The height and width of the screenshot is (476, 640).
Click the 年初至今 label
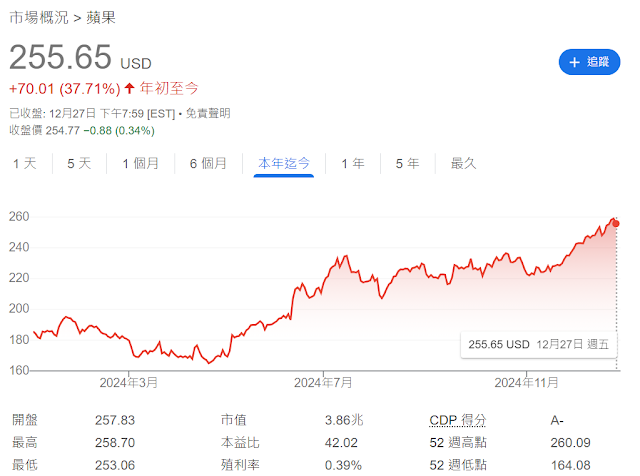pyautogui.click(x=169, y=88)
